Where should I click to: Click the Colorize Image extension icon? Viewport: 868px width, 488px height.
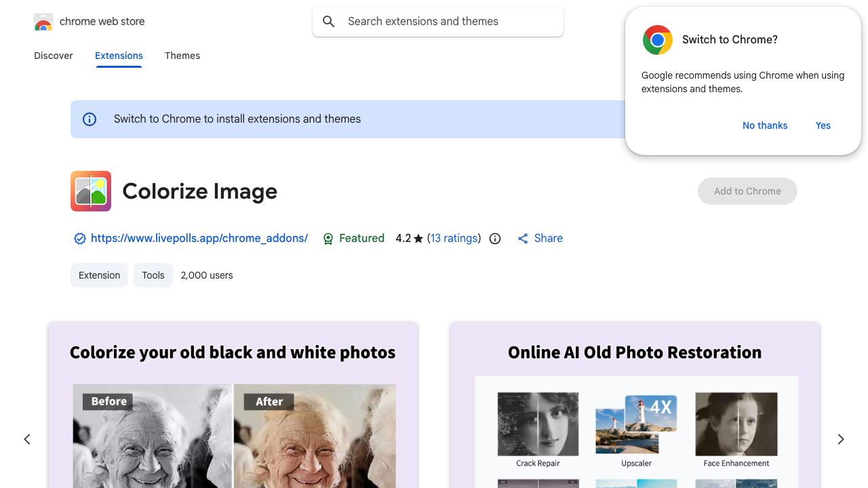91,191
